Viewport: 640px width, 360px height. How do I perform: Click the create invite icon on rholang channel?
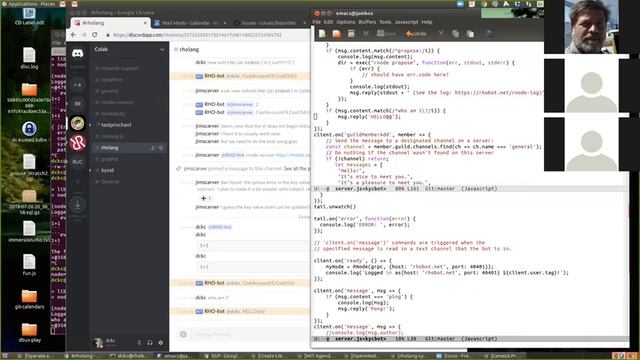pos(153,148)
